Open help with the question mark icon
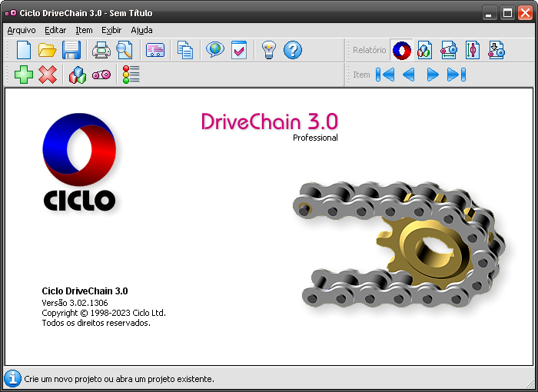 tap(293, 50)
